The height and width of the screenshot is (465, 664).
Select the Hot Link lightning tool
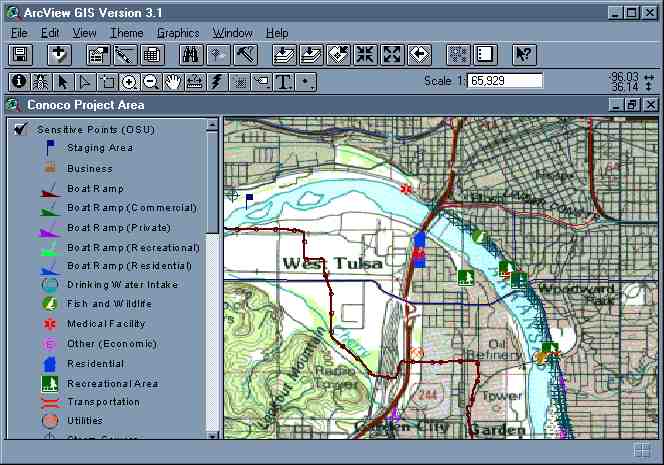pos(217,82)
